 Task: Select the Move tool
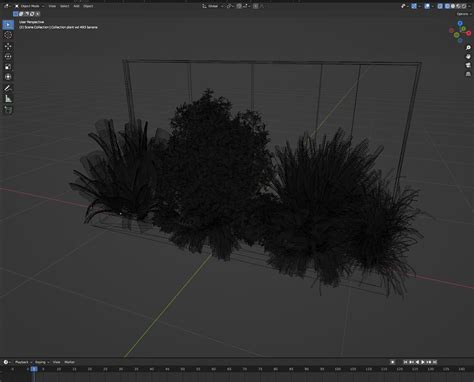click(x=8, y=46)
